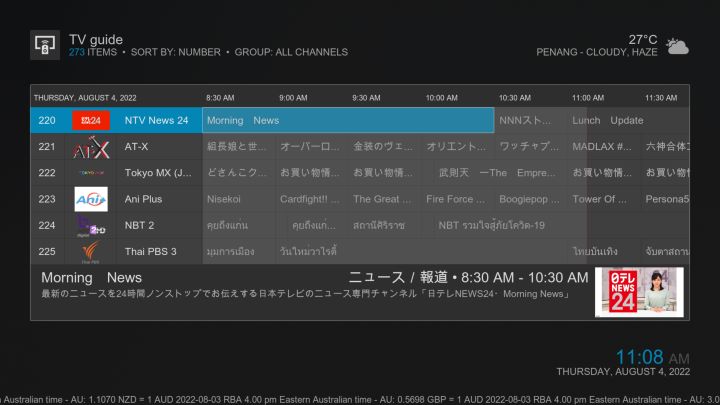Click the 10:00 AM timeline marker
720x405 pixels.
441,98
